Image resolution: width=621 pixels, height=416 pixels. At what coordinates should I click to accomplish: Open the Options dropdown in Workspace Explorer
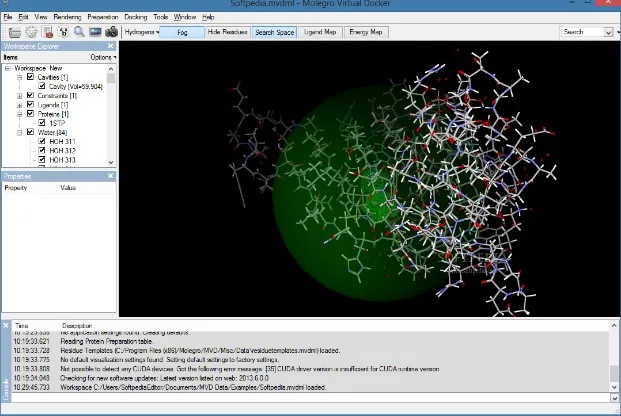click(x=103, y=57)
